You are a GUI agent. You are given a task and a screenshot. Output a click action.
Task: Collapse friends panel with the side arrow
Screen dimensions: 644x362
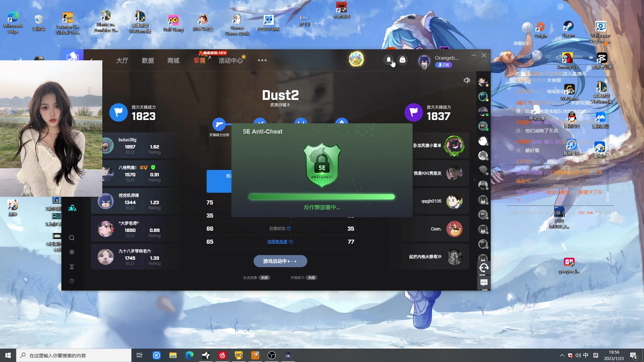474,180
